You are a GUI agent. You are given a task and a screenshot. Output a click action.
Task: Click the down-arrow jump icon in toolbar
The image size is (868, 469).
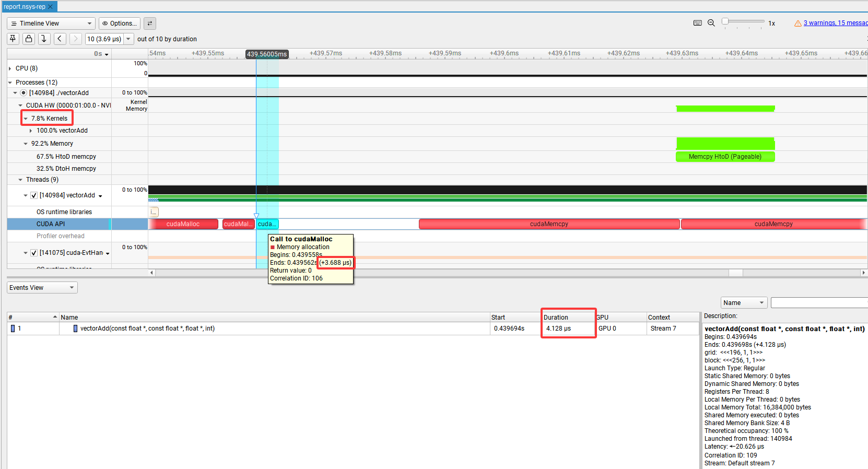(44, 39)
